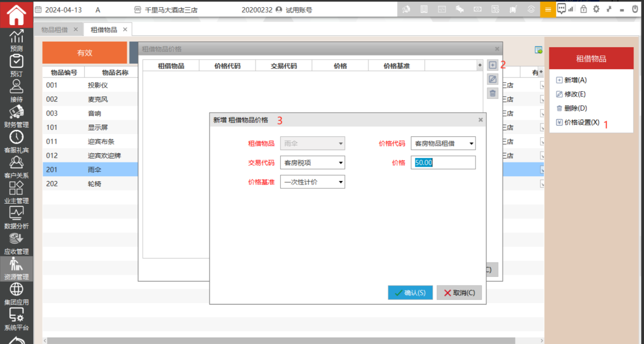Screen dimensions: 644x344
Task: Click the 价格 input field
Action: pos(443,163)
